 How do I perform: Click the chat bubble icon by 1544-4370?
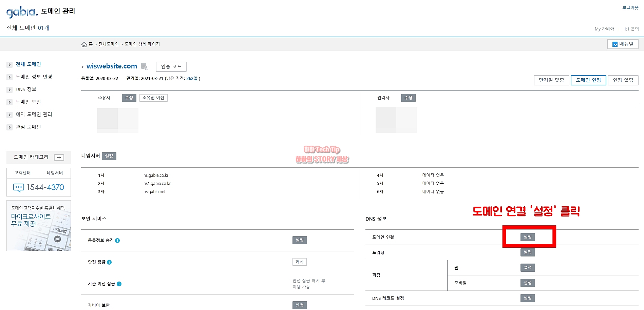coord(18,188)
